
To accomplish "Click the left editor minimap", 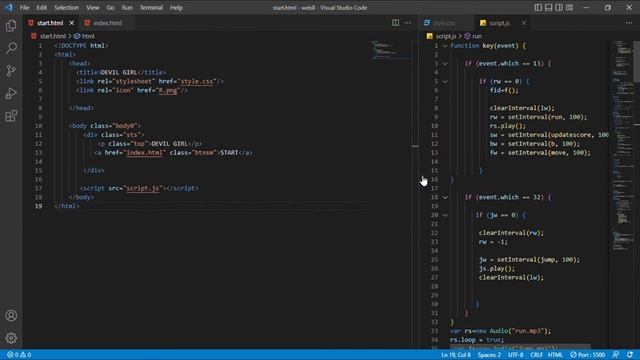I will click(390, 50).
